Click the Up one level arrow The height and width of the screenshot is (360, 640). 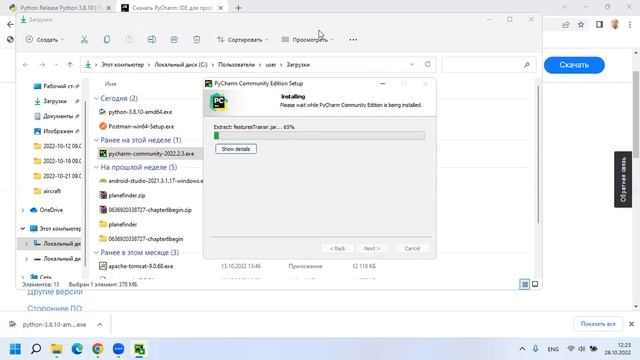[x=70, y=64]
